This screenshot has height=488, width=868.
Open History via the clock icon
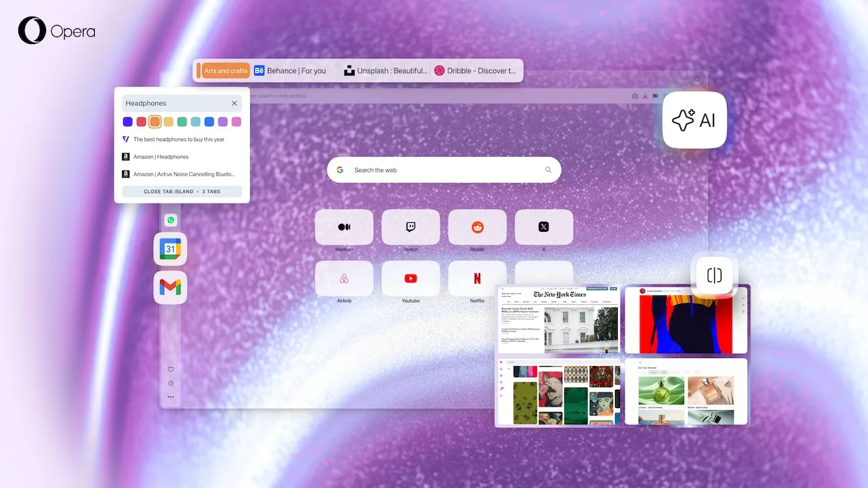tap(170, 383)
